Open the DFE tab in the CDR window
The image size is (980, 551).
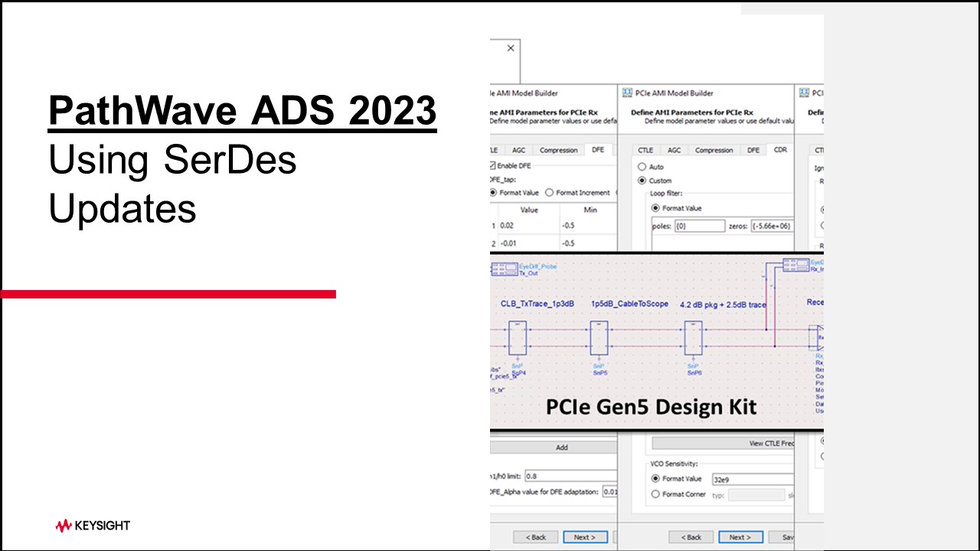pyautogui.click(x=754, y=150)
